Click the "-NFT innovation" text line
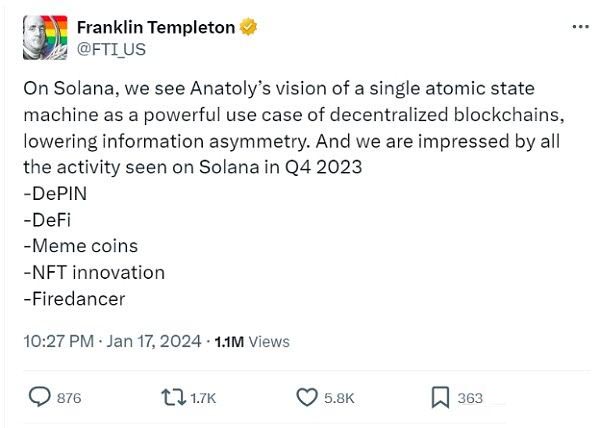Viewport: 600px width, 428px height. click(94, 271)
